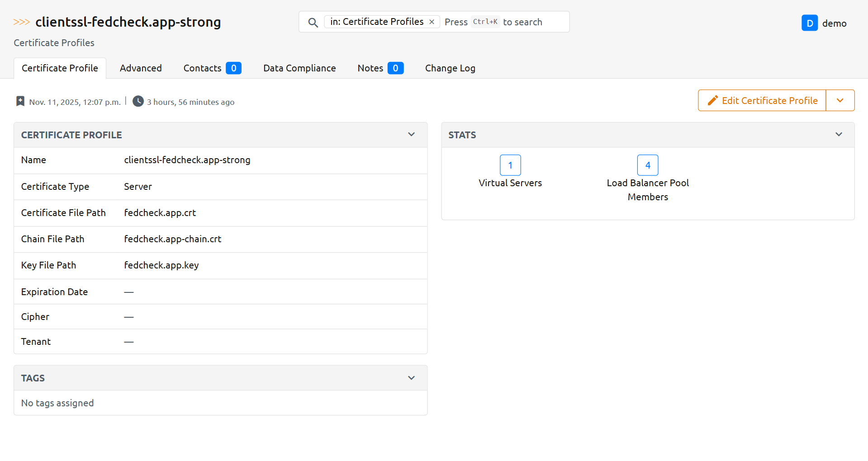Switch to the Advanced tab
Screen dimensions: 868x461
[x=141, y=68]
